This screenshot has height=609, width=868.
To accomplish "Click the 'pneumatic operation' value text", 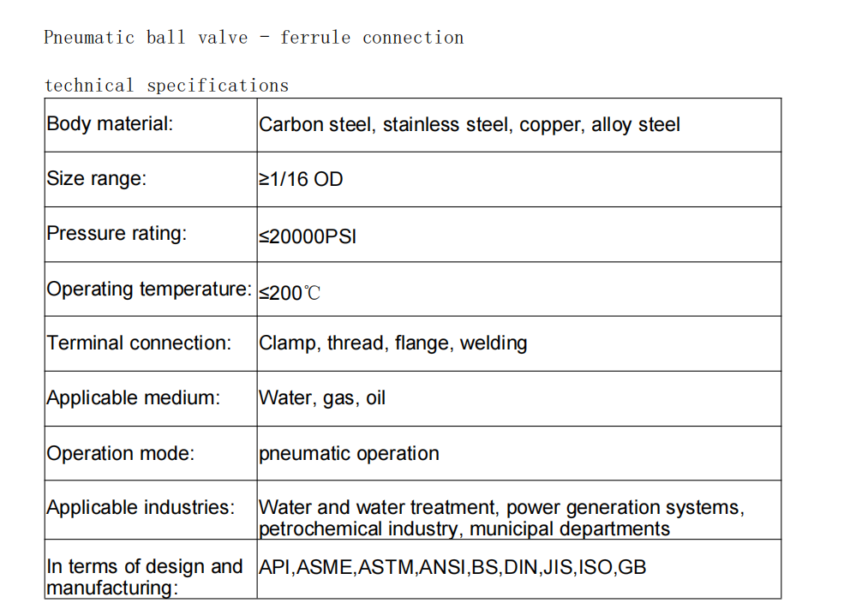I will pyautogui.click(x=349, y=454).
